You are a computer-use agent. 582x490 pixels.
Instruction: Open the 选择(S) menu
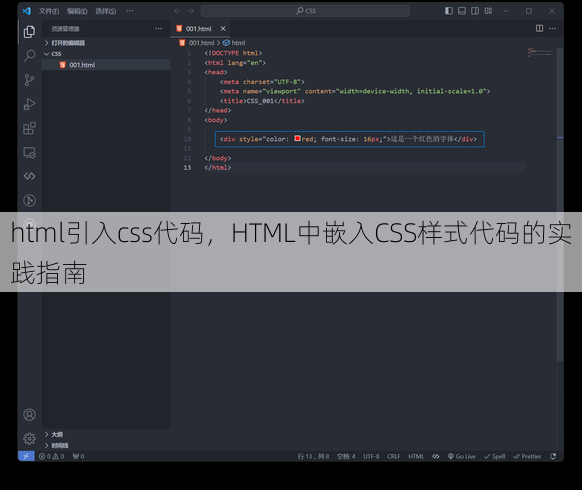106,11
